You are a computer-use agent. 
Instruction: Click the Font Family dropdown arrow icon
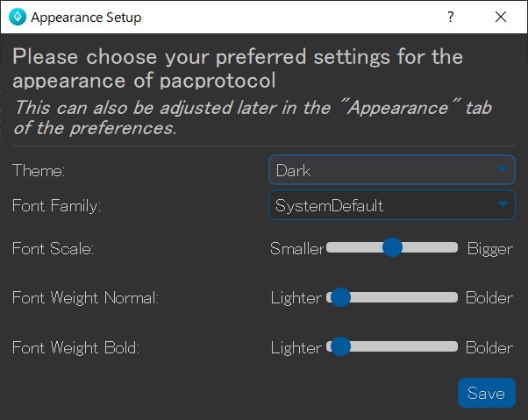[x=503, y=205]
